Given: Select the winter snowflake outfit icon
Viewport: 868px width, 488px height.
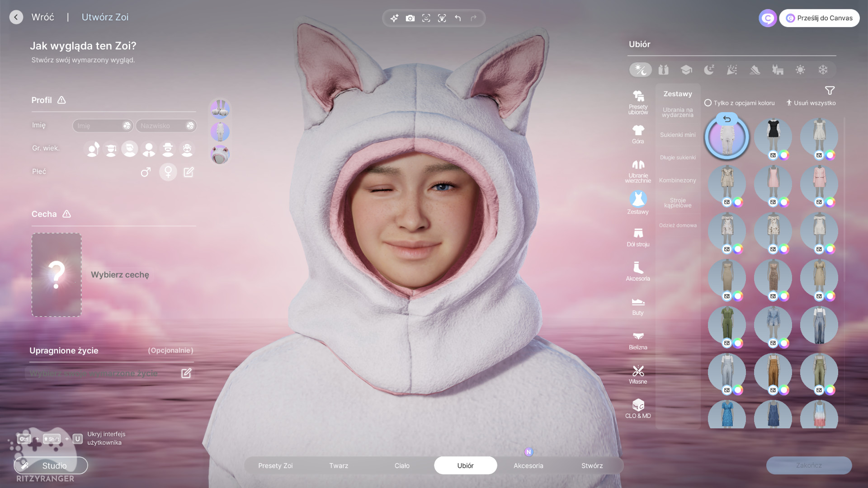Looking at the screenshot, I should (x=823, y=70).
